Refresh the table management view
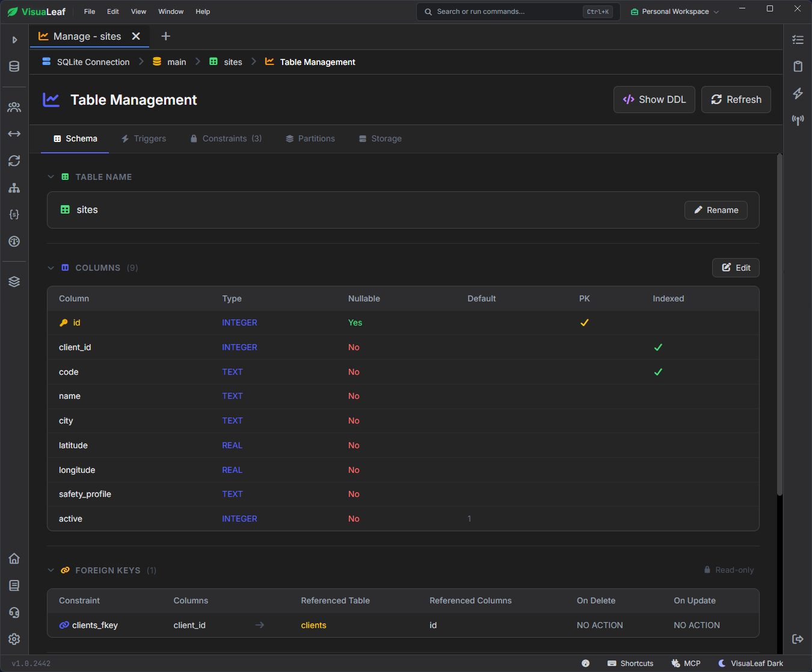The image size is (812, 672). pyautogui.click(x=736, y=99)
